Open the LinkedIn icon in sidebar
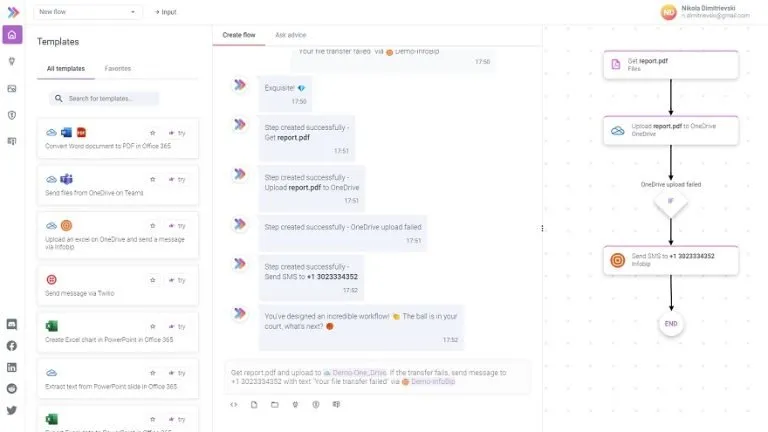This screenshot has width=768, height=432. pyautogui.click(x=12, y=367)
